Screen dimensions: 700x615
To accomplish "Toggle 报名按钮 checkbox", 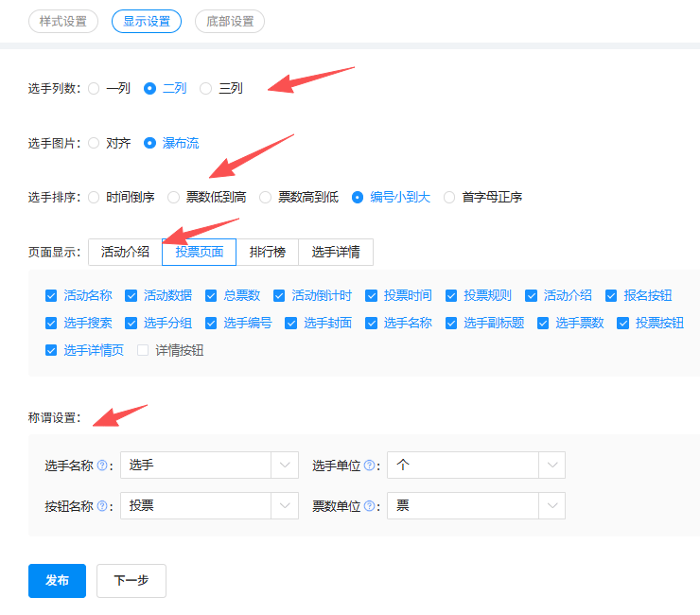I will [611, 295].
